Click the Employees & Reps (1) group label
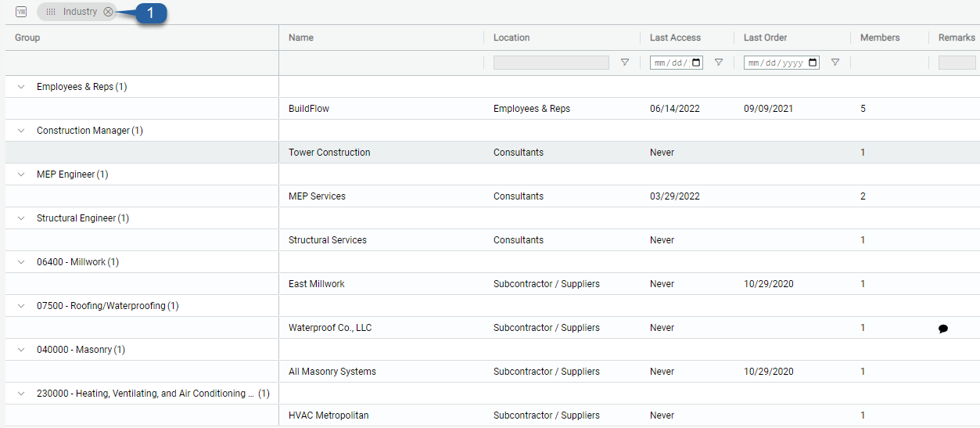The image size is (980, 428). [81, 87]
